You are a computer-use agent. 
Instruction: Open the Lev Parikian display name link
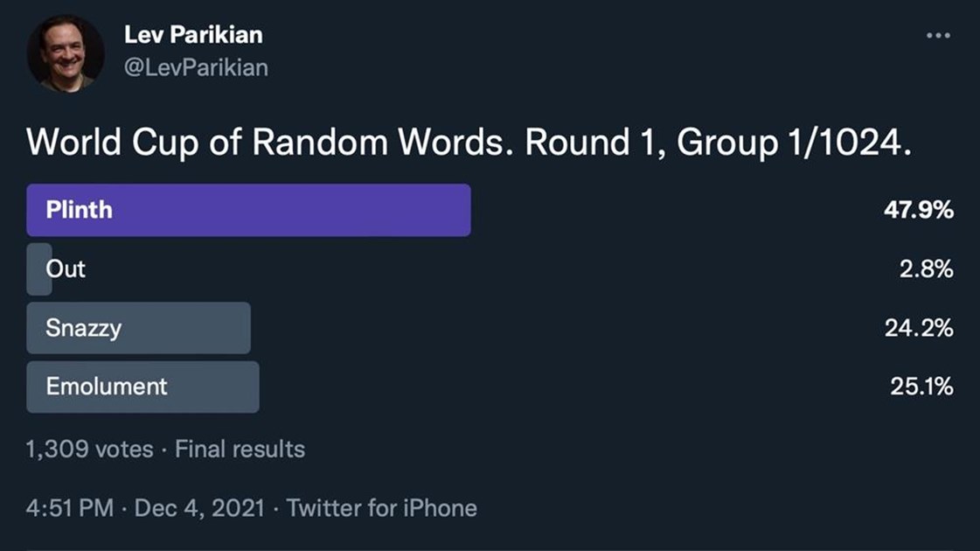coord(193,35)
